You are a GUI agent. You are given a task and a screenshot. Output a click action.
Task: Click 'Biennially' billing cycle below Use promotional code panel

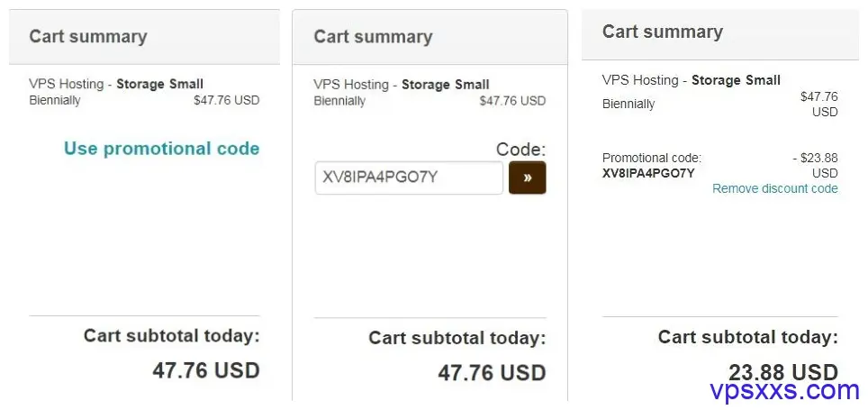click(x=55, y=100)
